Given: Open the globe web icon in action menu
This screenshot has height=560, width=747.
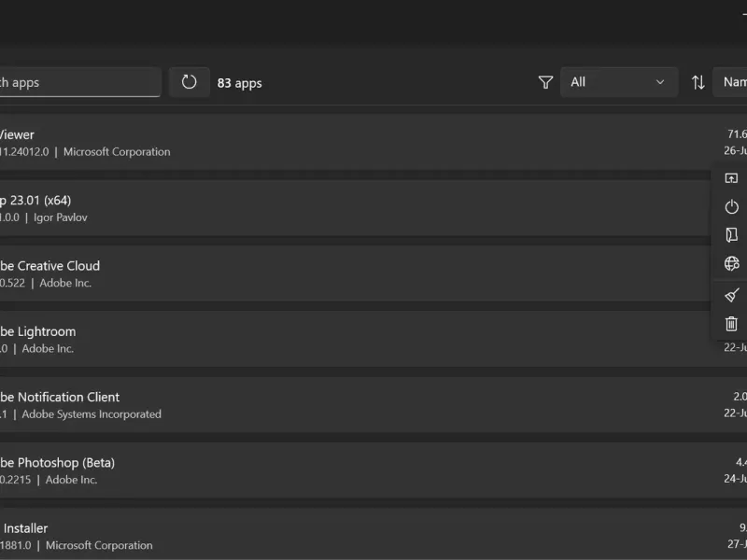Looking at the screenshot, I should pyautogui.click(x=731, y=263).
